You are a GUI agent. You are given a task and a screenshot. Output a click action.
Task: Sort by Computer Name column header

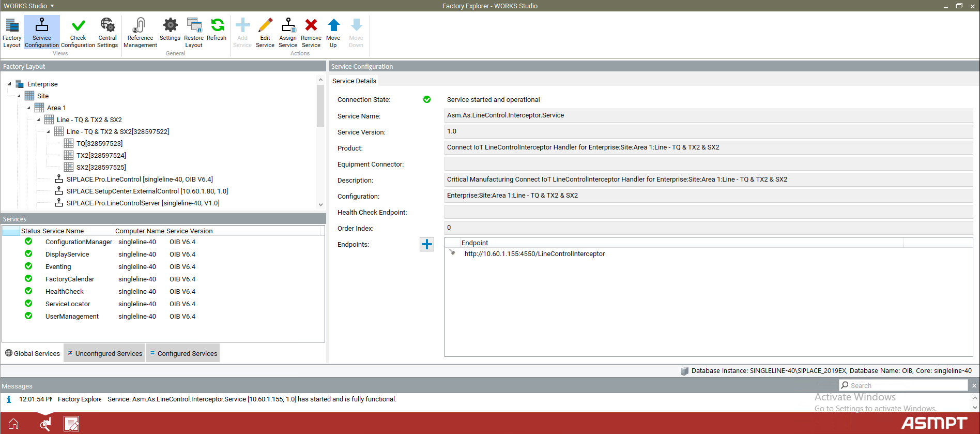(x=140, y=231)
